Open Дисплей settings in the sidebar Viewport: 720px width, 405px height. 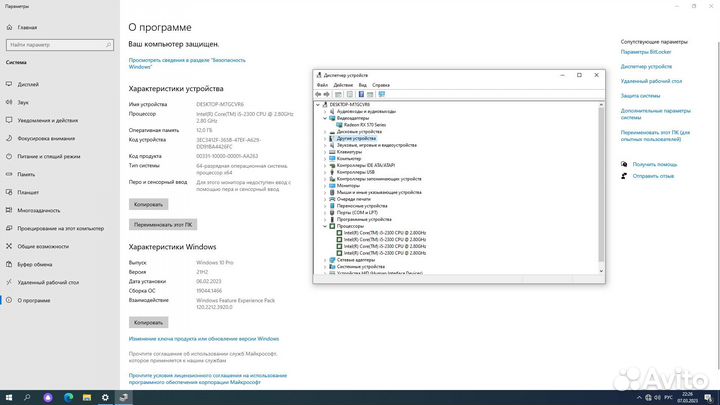click(x=27, y=84)
